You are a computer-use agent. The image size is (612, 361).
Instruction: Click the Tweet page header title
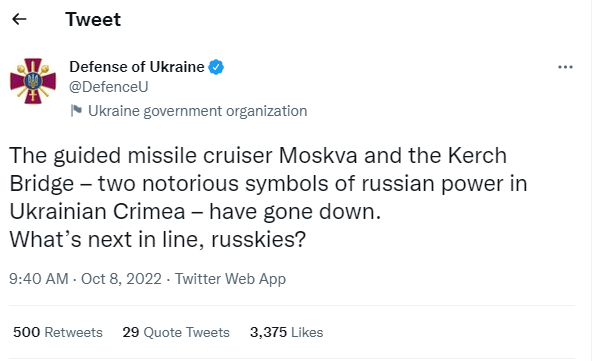(93, 20)
